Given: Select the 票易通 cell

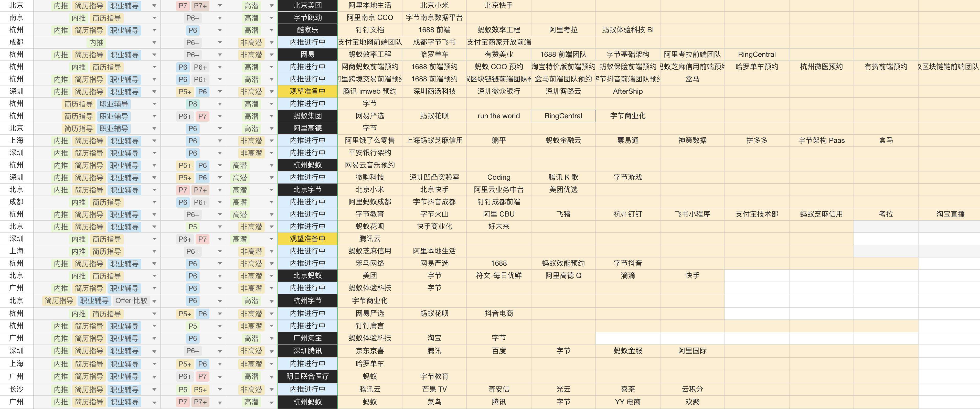Looking at the screenshot, I should pyautogui.click(x=628, y=141).
